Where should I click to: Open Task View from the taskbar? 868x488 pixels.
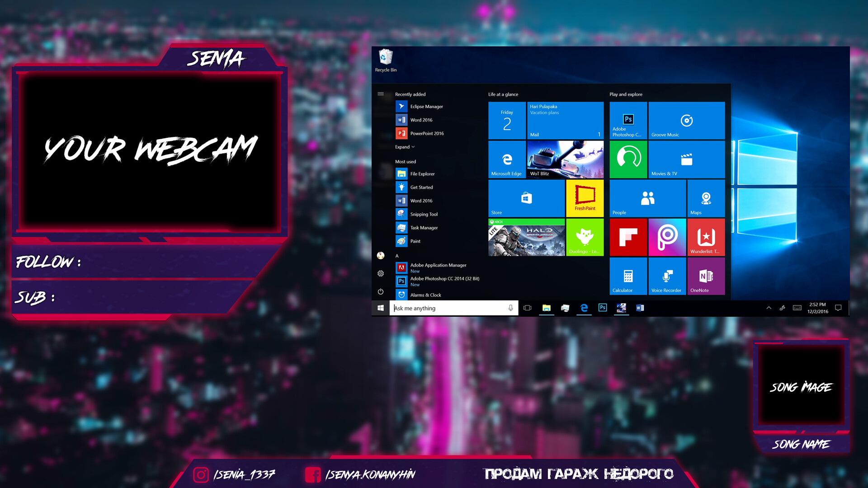click(x=527, y=308)
